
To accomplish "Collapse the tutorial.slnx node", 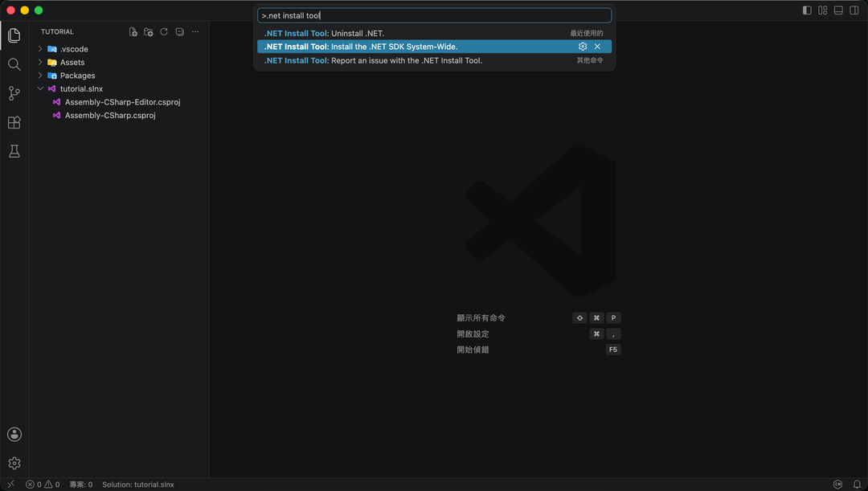I will [40, 88].
